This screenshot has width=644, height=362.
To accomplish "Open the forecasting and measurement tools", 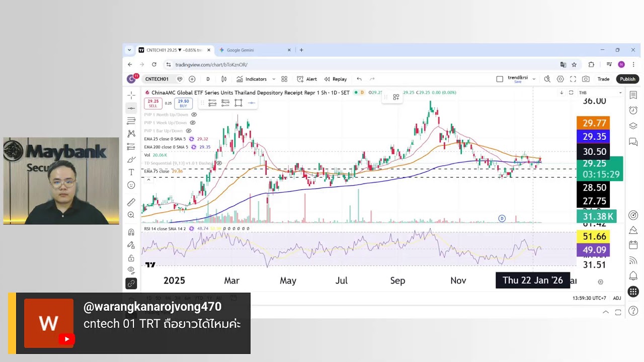I will [131, 146].
